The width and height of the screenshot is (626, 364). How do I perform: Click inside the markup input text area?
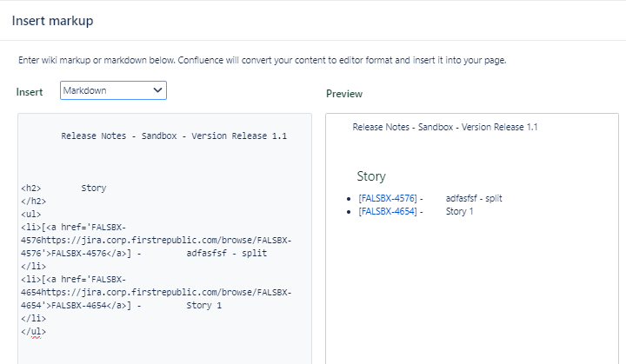(x=164, y=239)
